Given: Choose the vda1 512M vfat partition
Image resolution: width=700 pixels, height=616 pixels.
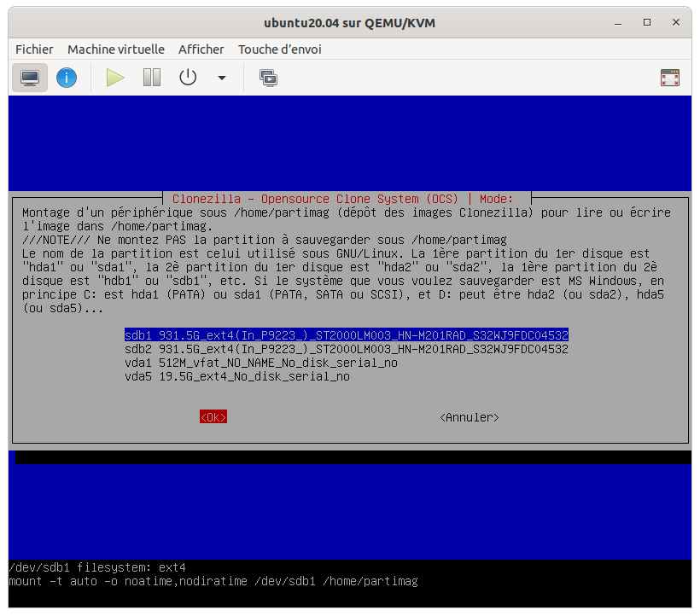Looking at the screenshot, I should click(261, 363).
